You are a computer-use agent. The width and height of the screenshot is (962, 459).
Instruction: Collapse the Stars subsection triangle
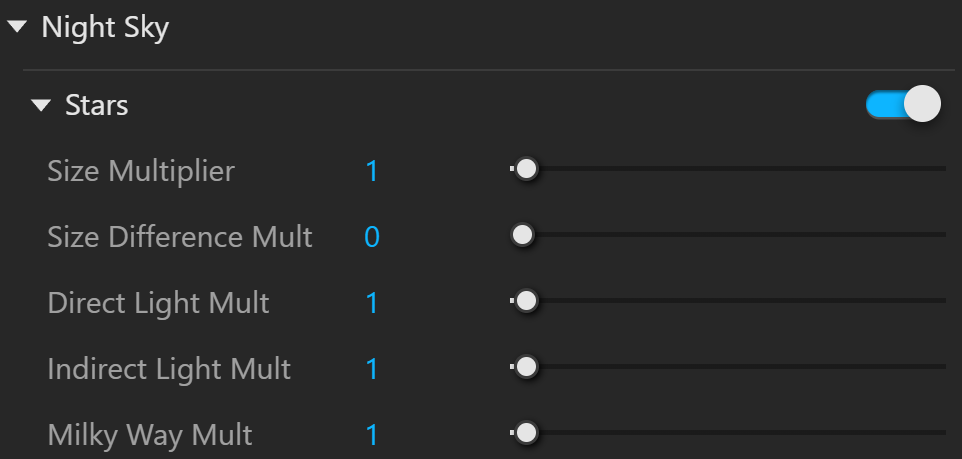click(x=41, y=106)
